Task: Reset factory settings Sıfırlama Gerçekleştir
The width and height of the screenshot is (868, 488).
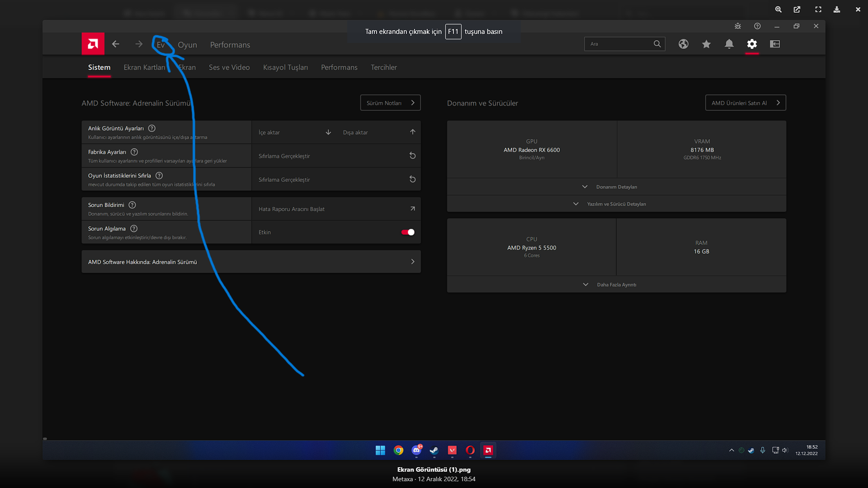Action: 336,156
